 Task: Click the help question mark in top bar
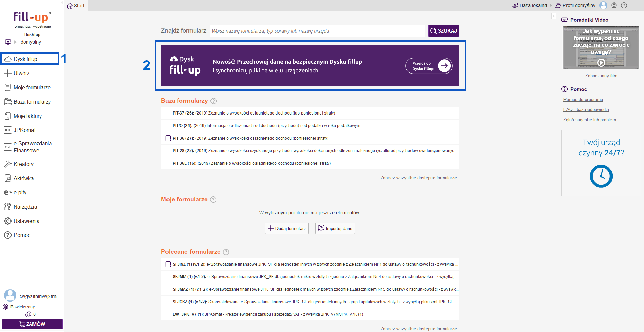tap(624, 5)
